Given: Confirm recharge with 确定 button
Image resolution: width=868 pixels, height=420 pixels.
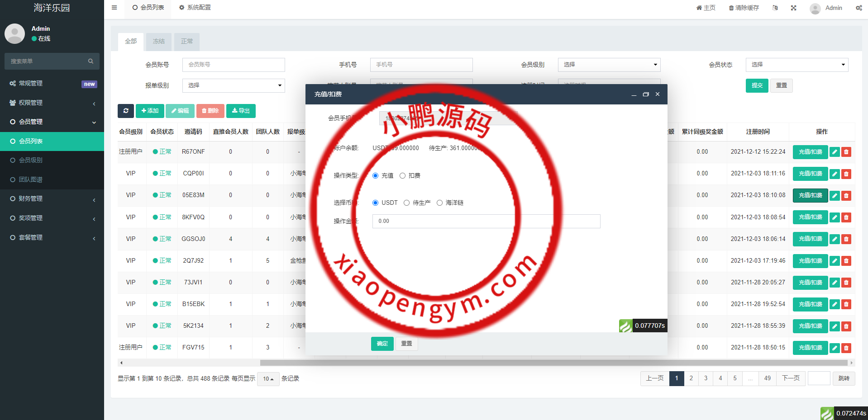Looking at the screenshot, I should [x=382, y=344].
